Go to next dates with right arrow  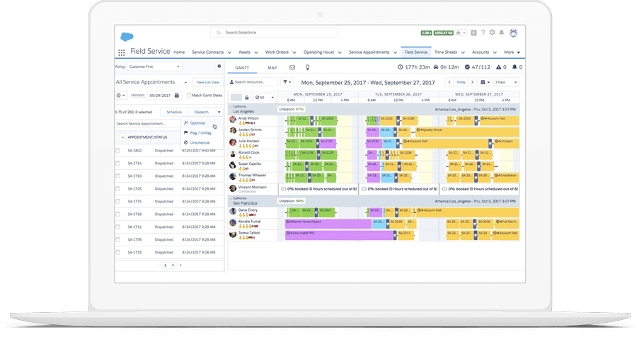click(472, 82)
